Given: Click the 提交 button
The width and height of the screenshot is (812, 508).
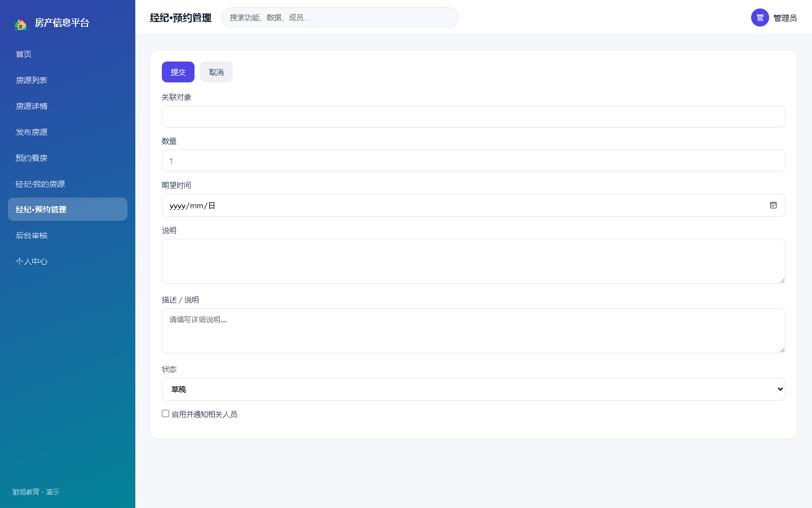Looking at the screenshot, I should click(x=178, y=72).
